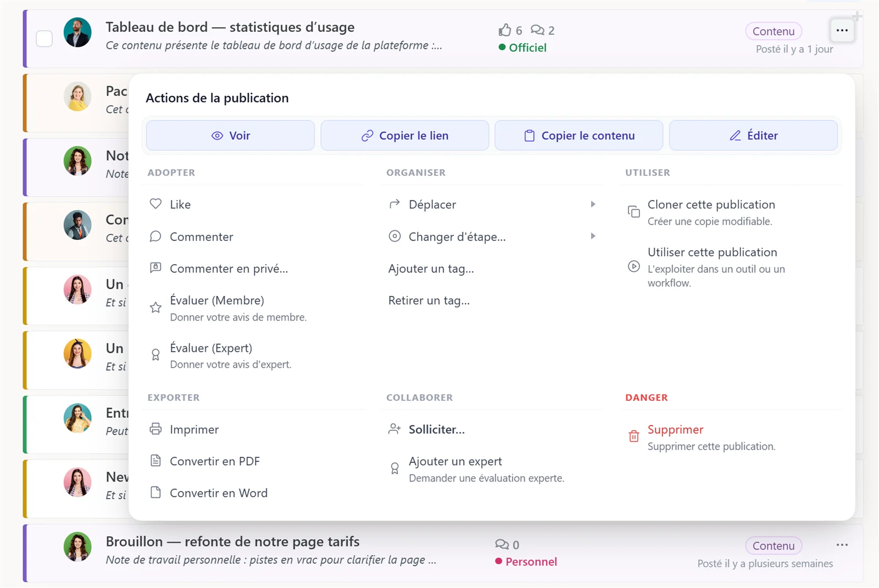Click the circle icon beside Changer d'étape

click(x=394, y=236)
